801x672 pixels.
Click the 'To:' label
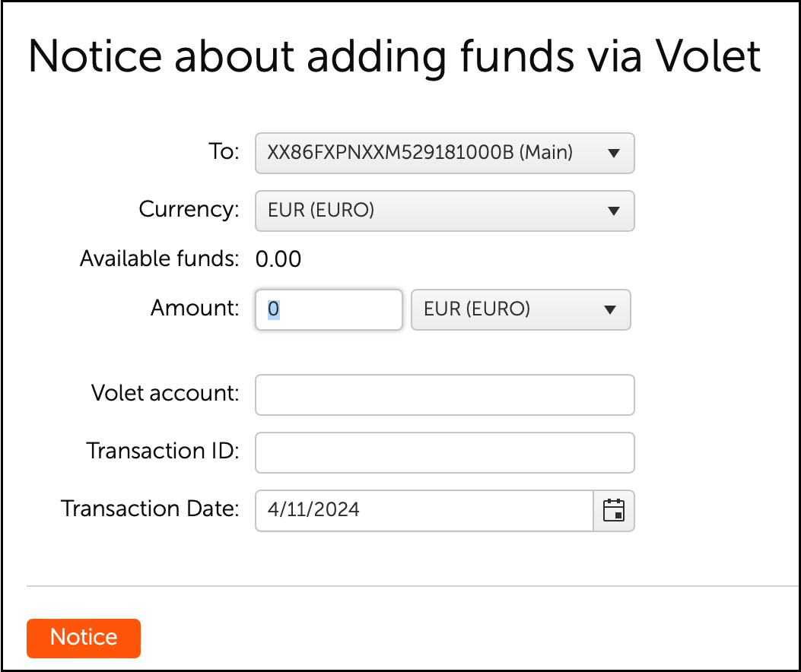224,151
